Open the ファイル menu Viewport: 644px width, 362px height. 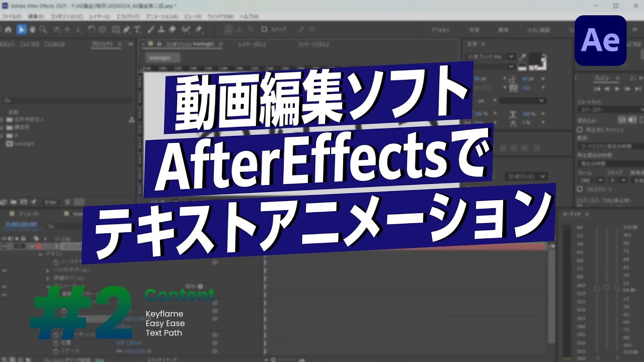point(12,17)
